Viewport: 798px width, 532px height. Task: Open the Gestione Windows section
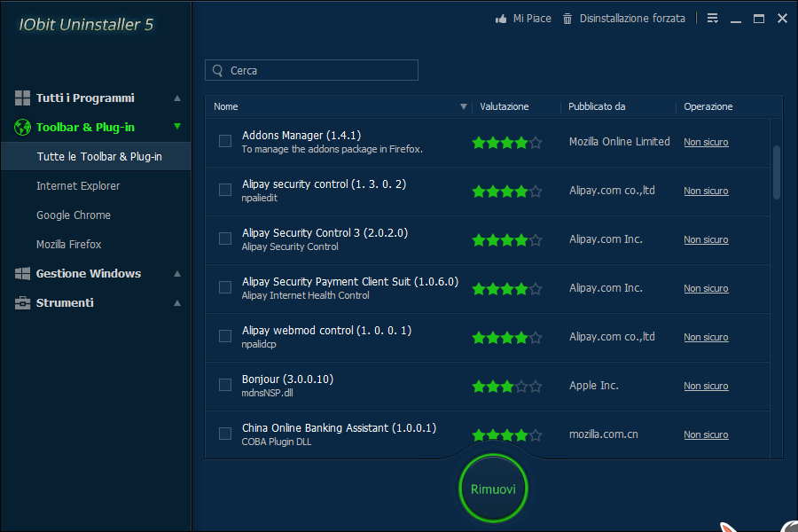[89, 273]
